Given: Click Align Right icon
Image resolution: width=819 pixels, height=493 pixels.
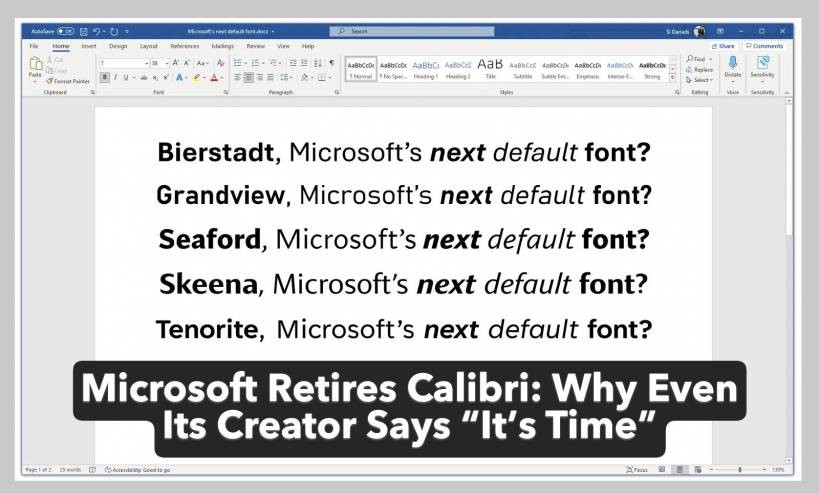Looking at the screenshot, I should (260, 77).
